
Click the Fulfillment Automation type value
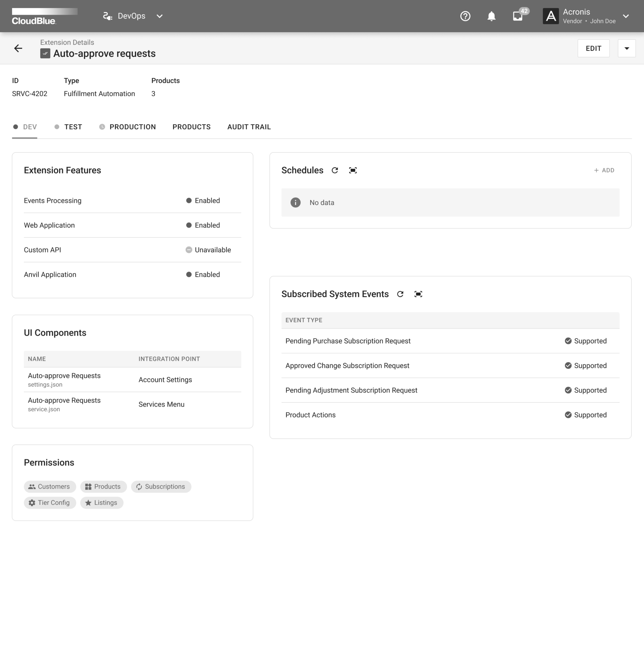tap(99, 94)
